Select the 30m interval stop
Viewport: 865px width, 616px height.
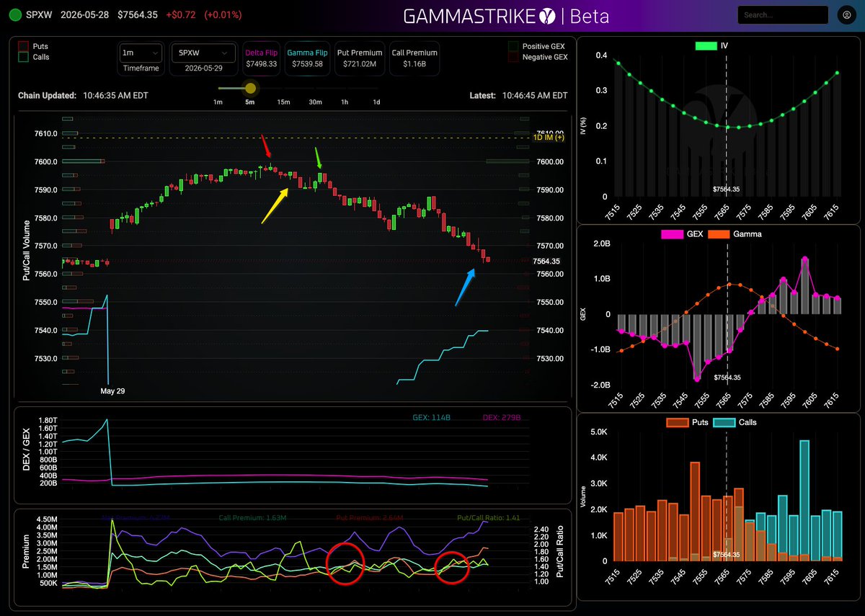pos(315,102)
